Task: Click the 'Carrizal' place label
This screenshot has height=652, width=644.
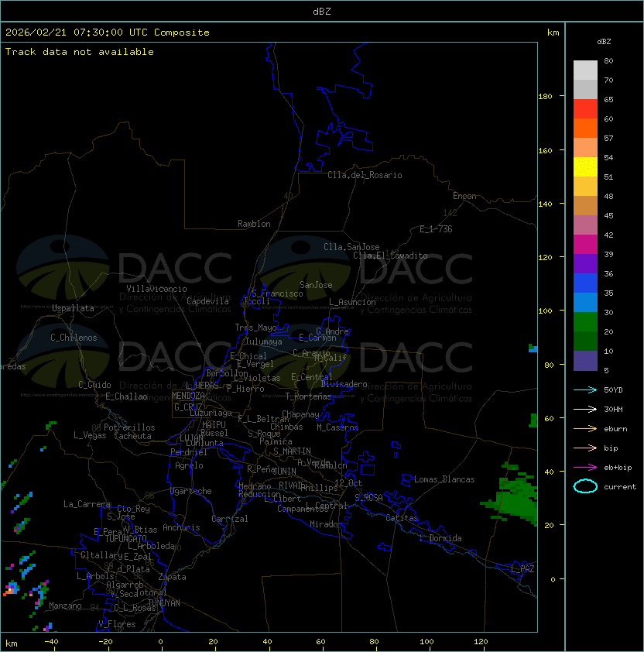Action: [x=229, y=519]
